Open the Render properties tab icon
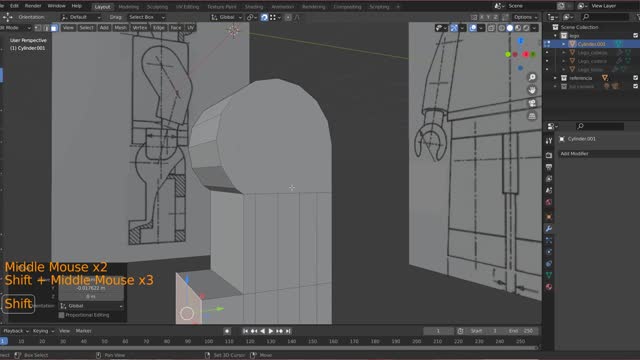640x360 pixels. tap(549, 156)
